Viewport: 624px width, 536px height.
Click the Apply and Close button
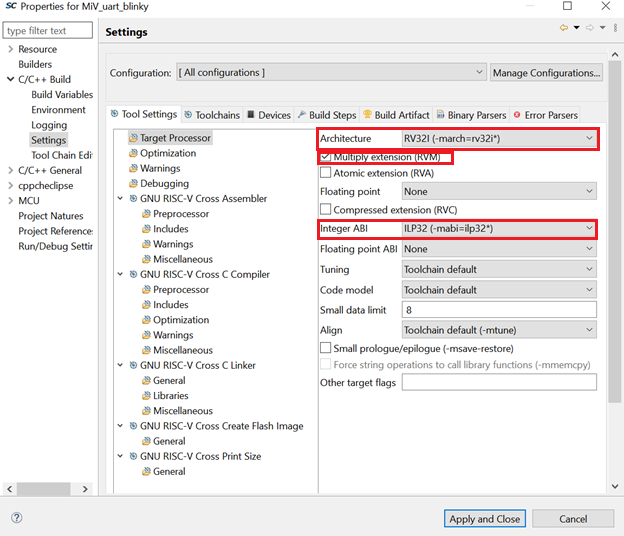(x=484, y=519)
